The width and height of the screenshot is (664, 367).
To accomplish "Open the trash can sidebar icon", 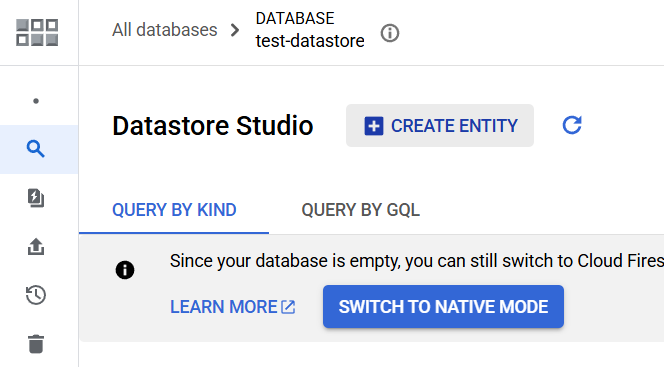I will [x=36, y=344].
